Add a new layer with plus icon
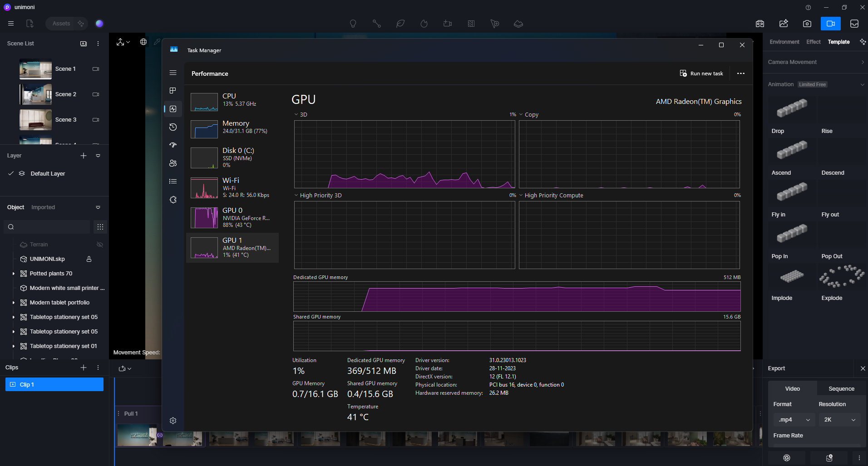 coord(84,156)
